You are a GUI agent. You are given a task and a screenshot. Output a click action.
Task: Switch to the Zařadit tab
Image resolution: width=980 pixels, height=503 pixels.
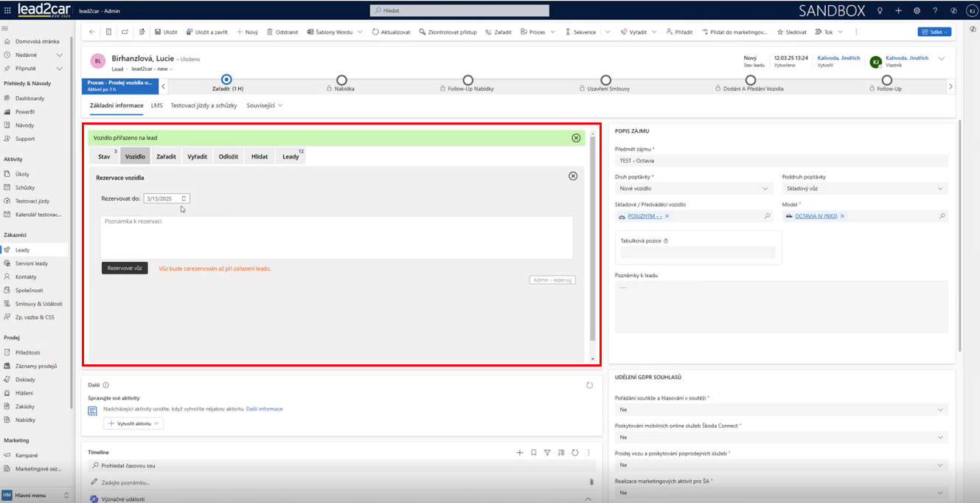pos(166,156)
